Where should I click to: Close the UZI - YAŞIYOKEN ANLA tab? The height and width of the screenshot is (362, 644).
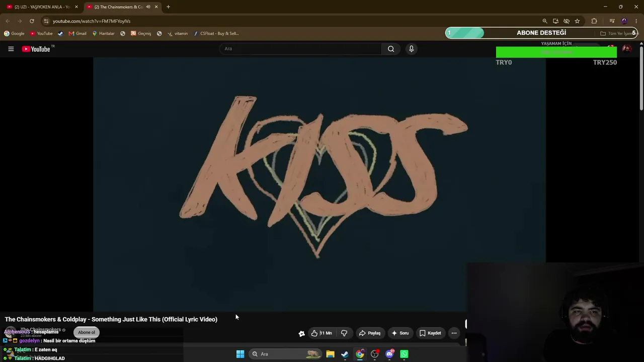point(76,7)
